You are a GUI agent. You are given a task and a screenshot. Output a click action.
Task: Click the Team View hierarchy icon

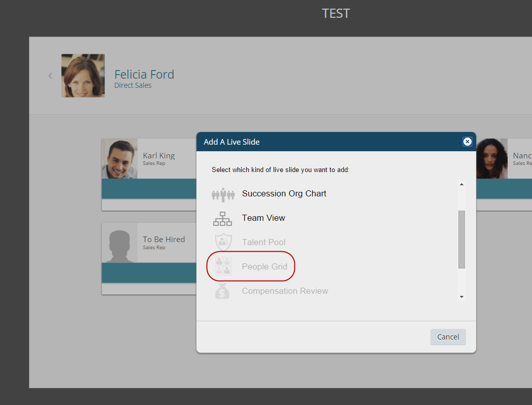[222, 219]
